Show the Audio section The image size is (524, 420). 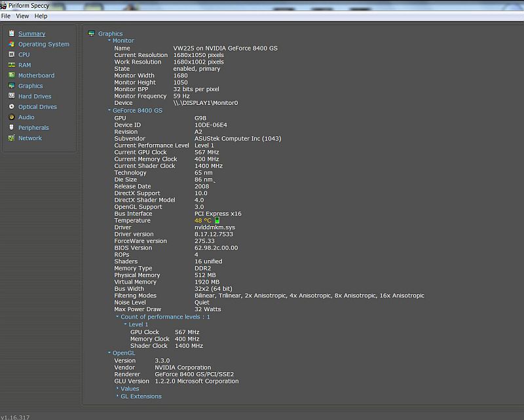tap(26, 117)
